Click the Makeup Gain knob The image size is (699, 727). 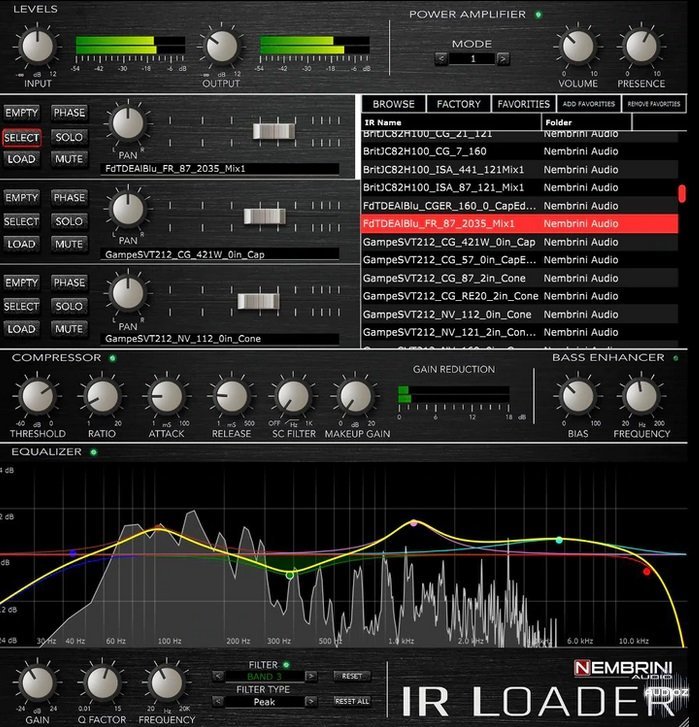[x=356, y=397]
